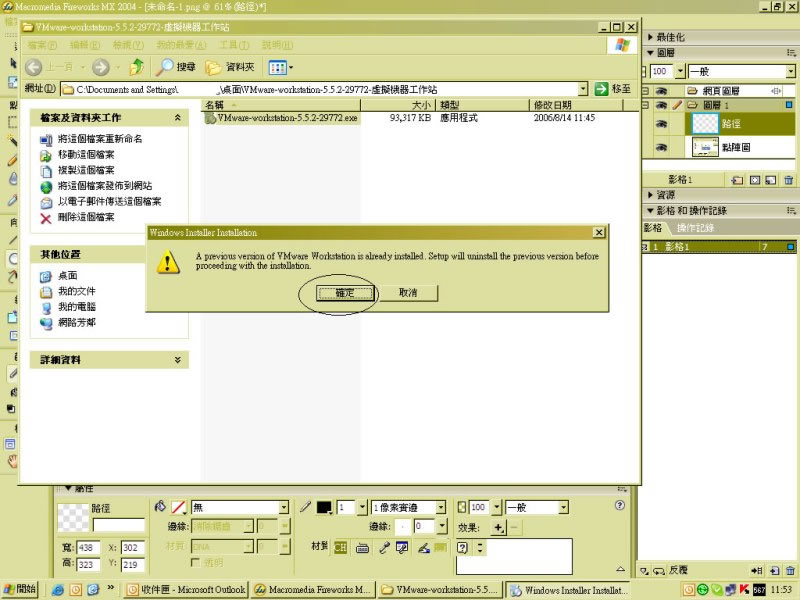Click the add effect plus button

(x=498, y=528)
